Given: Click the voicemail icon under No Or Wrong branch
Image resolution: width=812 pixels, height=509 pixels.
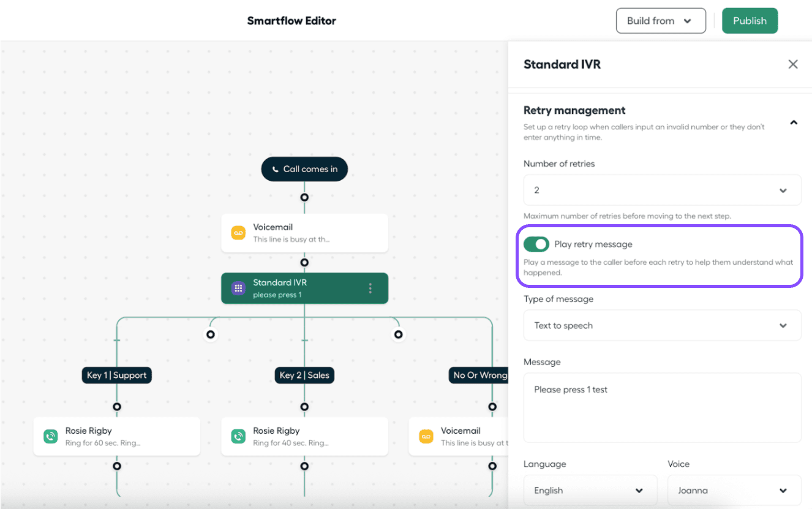Looking at the screenshot, I should [x=426, y=436].
